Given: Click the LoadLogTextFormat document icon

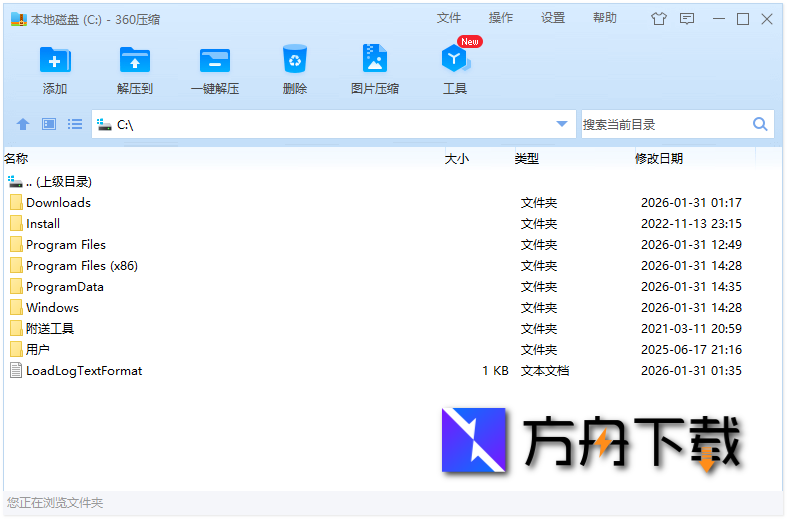Looking at the screenshot, I should coord(16,370).
